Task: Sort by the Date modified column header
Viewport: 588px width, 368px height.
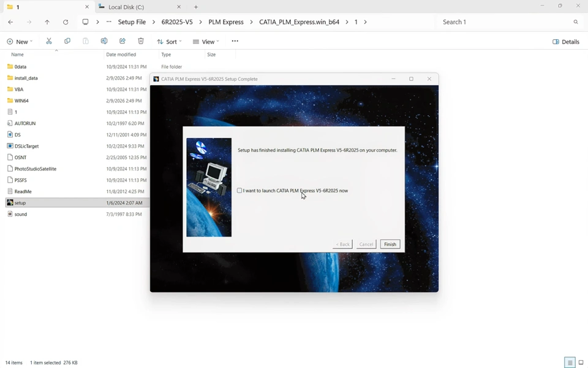Action: point(131,55)
